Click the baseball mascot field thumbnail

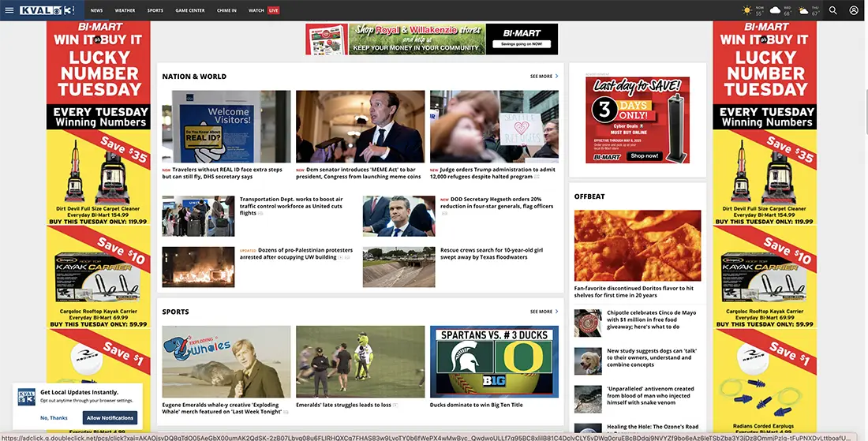(361, 362)
